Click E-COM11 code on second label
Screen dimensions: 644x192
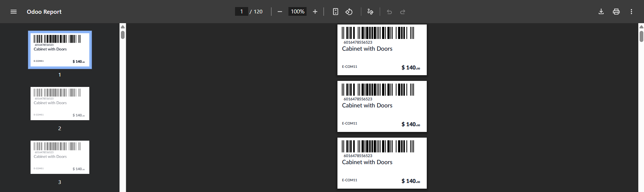point(350,124)
